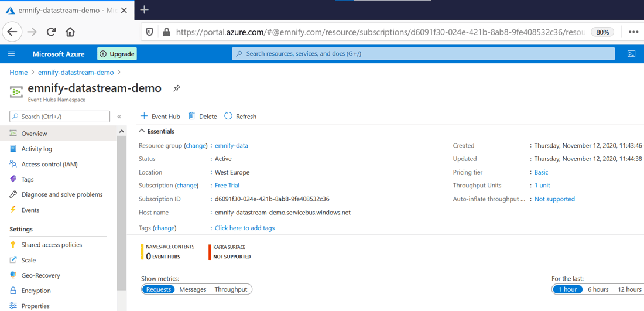644x311 pixels.
Task: Go to the browser home icon
Action: (70, 32)
